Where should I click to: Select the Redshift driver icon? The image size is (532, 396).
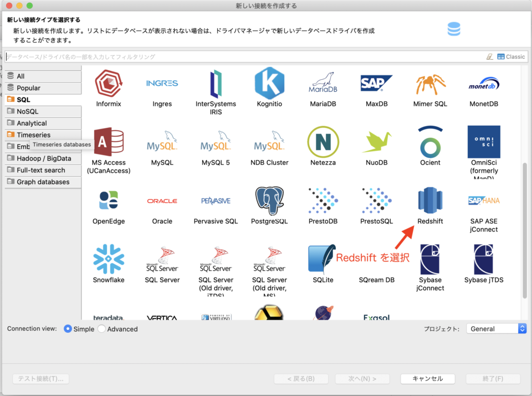tap(430, 200)
